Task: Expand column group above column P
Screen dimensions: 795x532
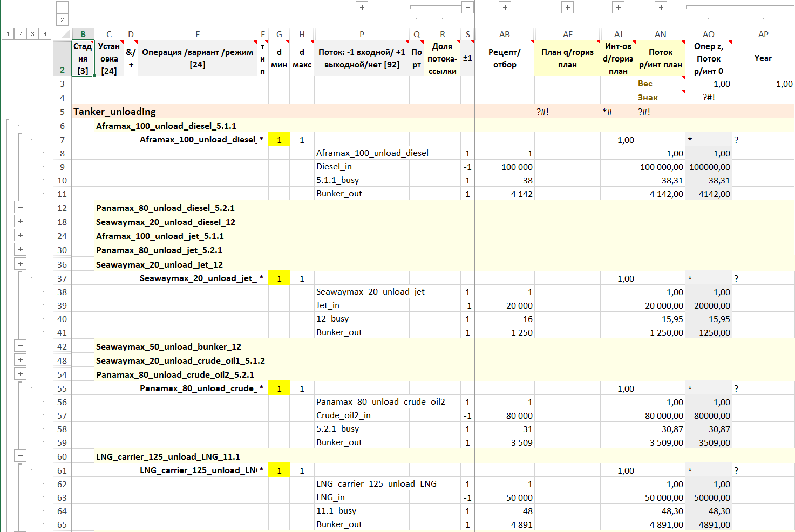Action: click(x=362, y=8)
